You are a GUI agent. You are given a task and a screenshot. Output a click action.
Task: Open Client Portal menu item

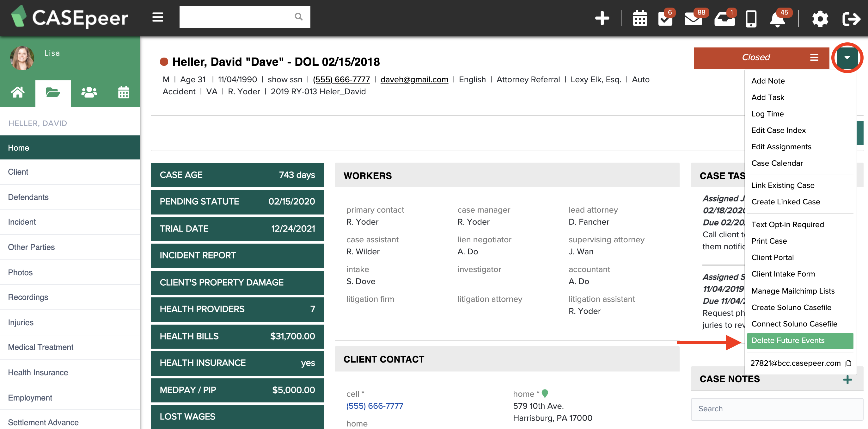tap(772, 258)
